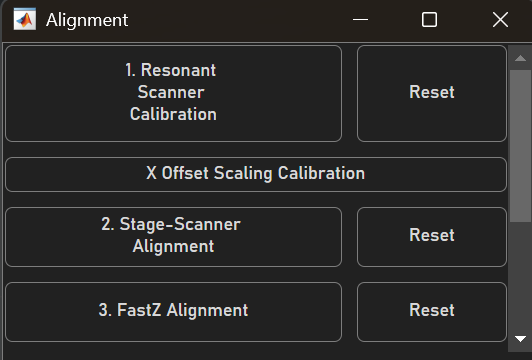The width and height of the screenshot is (532, 360).
Task: Start the Resonant Scanner Calibration
Action: click(173, 93)
